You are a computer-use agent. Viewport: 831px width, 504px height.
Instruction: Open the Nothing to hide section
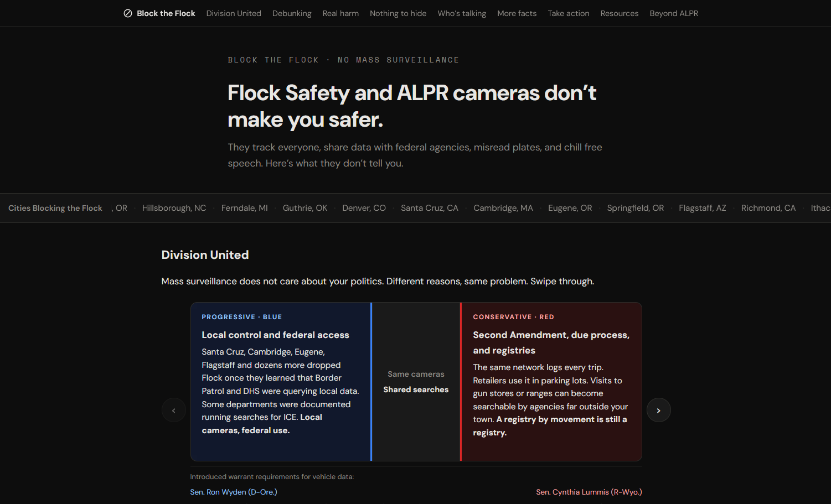pos(398,13)
